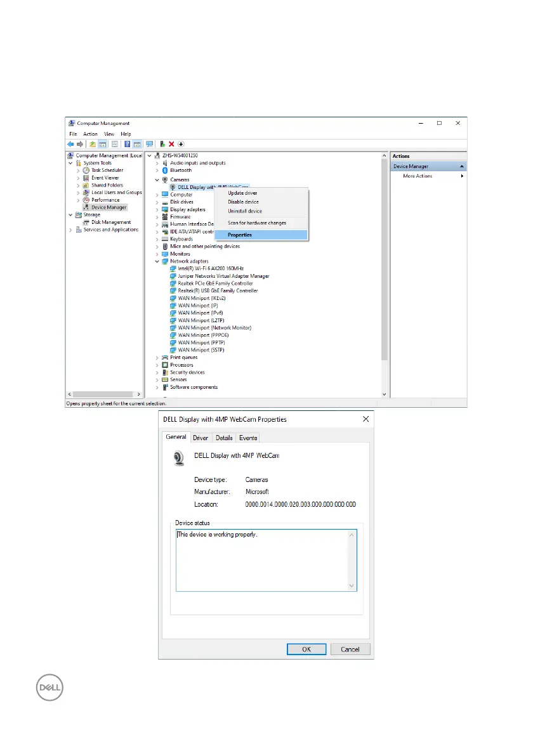Click the Monitors category icon
Image resolution: width=533 pixels, height=756 pixels.
165,254
